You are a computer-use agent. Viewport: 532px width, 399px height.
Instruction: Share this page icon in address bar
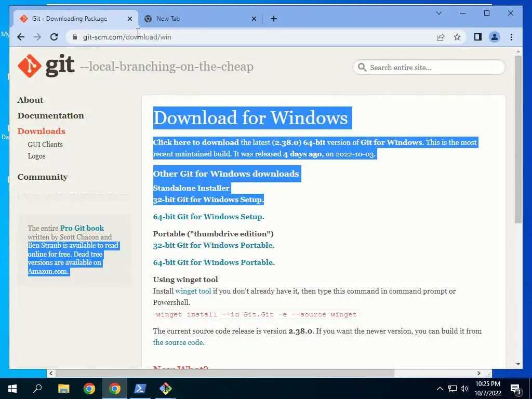coord(441,37)
